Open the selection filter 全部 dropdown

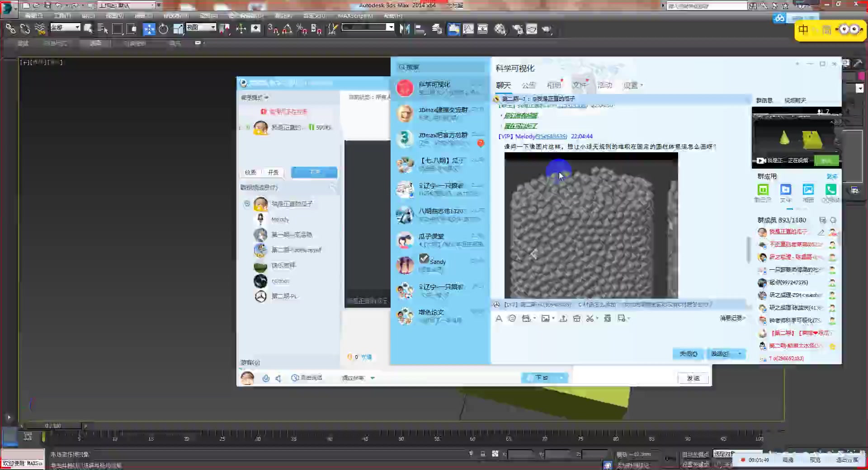point(65,27)
